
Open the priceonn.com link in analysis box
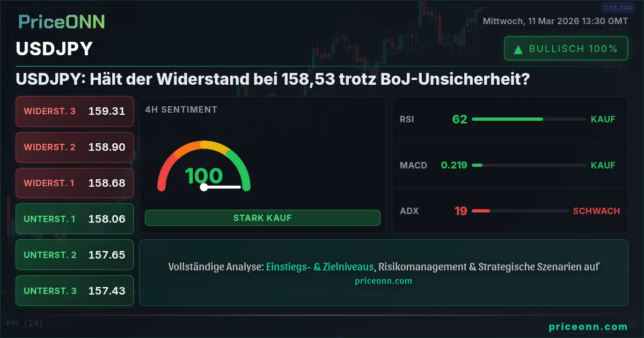click(383, 281)
